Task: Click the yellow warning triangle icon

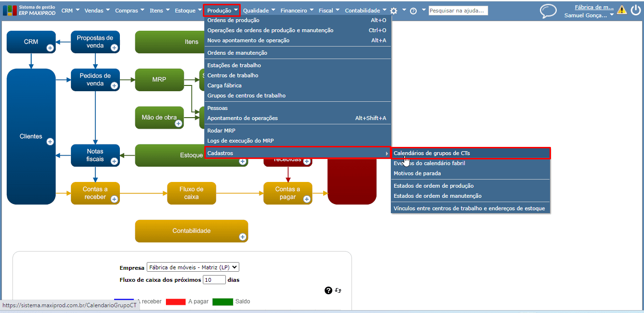Action: tap(622, 10)
